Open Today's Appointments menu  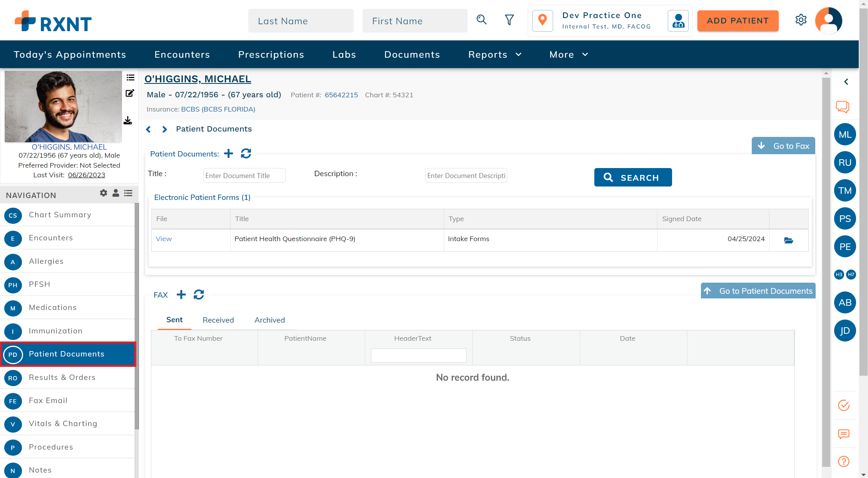70,55
